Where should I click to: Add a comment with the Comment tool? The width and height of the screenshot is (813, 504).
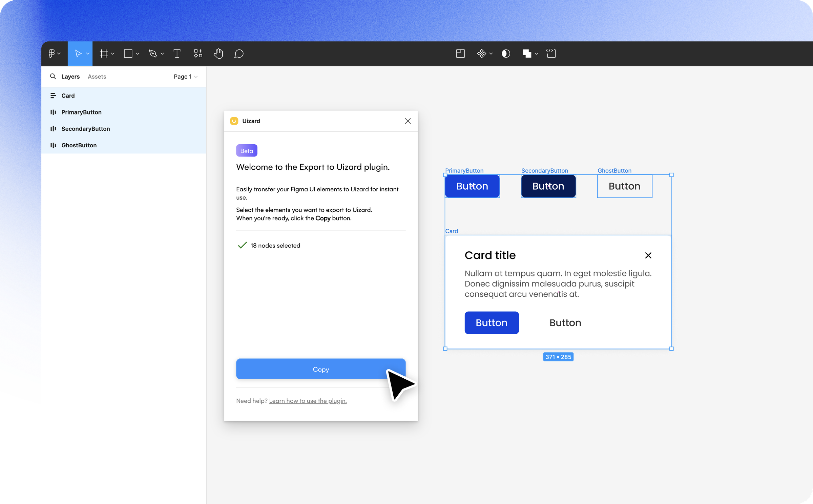(x=239, y=54)
